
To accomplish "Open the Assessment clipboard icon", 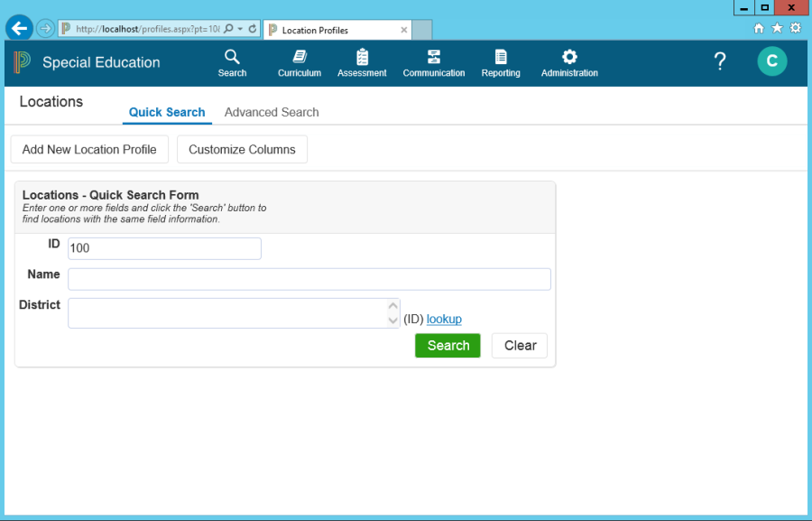I will (362, 58).
